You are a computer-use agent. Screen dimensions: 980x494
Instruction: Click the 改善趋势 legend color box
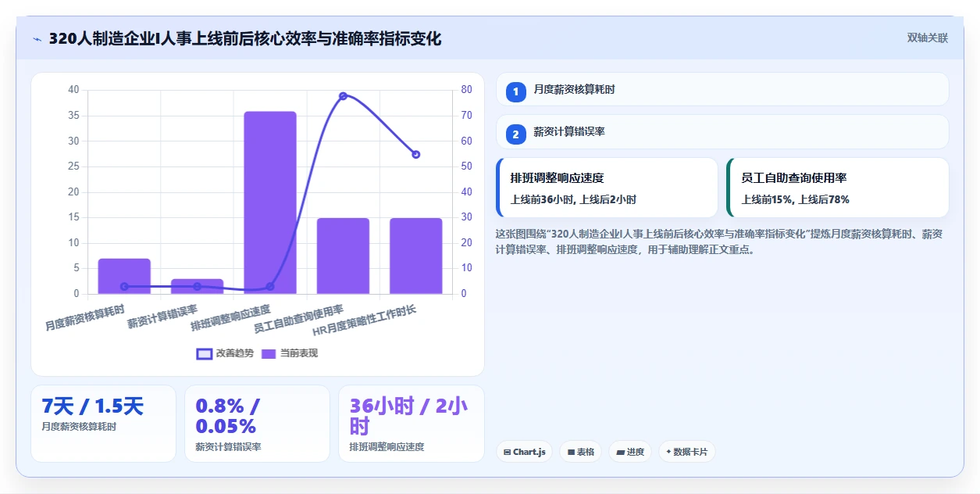tap(205, 354)
